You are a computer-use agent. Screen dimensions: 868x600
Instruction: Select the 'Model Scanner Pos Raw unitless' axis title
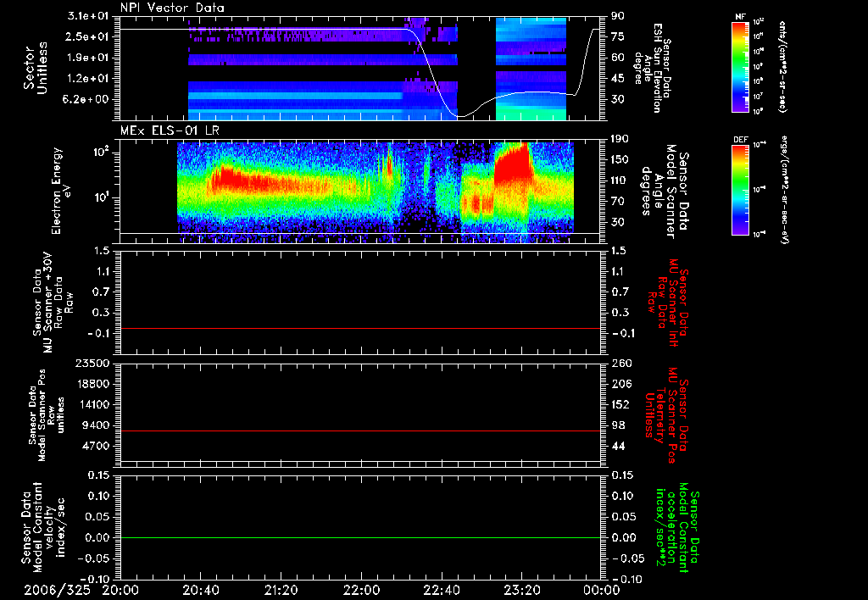click(x=47, y=415)
